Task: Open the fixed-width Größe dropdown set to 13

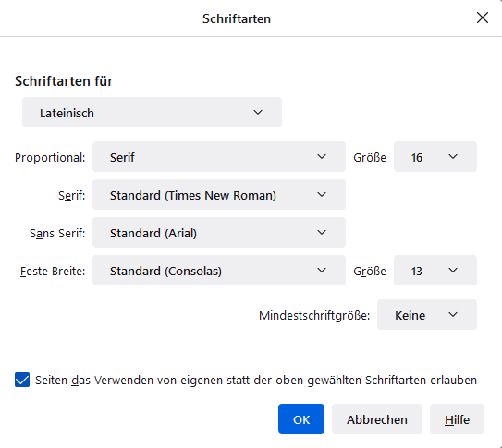Action: (x=435, y=271)
